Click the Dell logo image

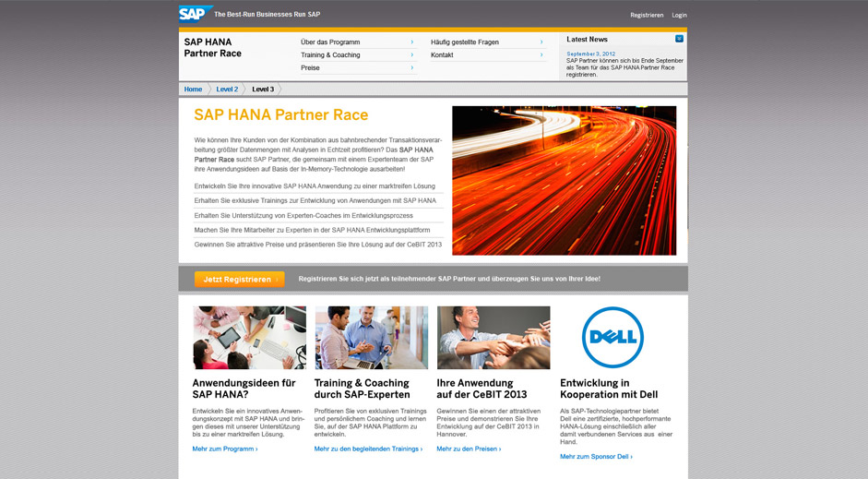pyautogui.click(x=612, y=337)
